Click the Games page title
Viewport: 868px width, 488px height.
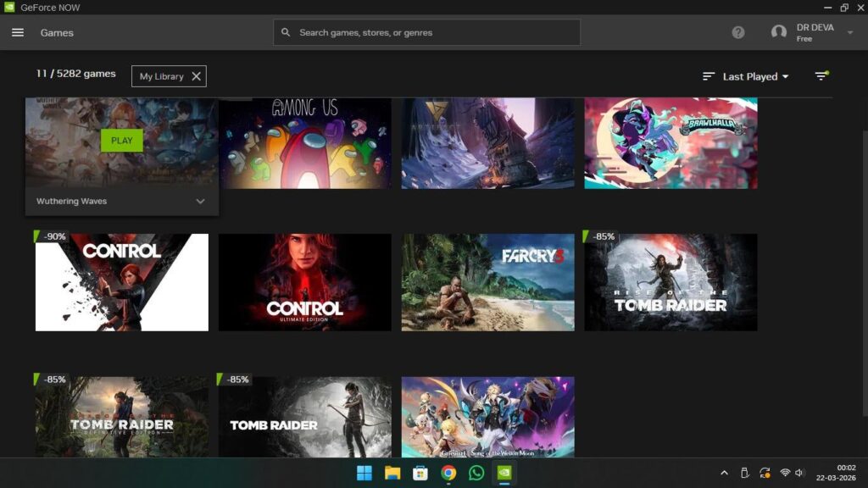tap(57, 33)
